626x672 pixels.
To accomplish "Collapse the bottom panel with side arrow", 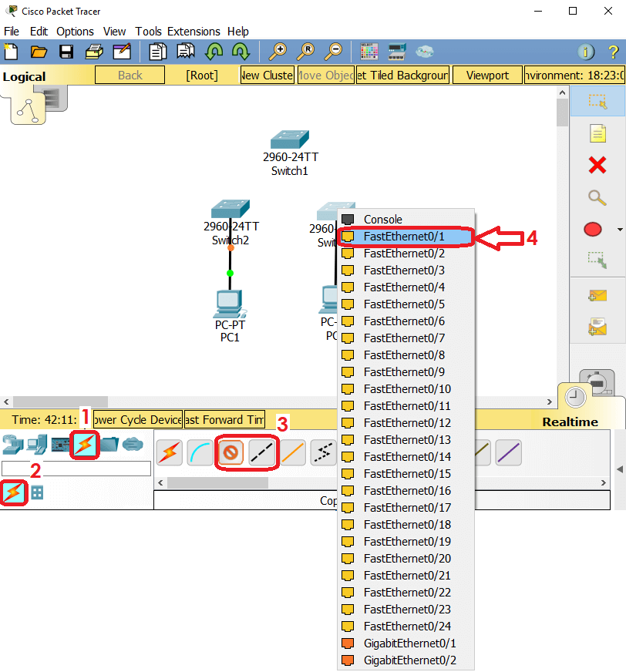I will coord(620,469).
